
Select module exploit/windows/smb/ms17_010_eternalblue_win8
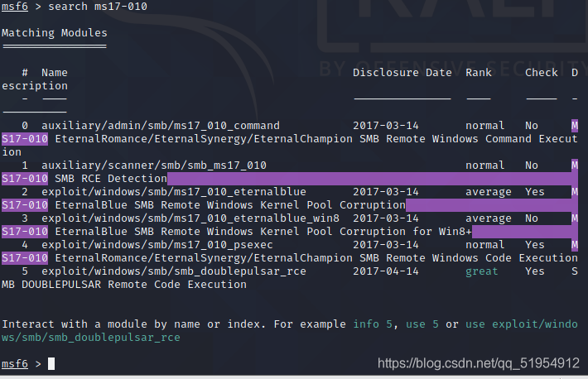click(190, 218)
